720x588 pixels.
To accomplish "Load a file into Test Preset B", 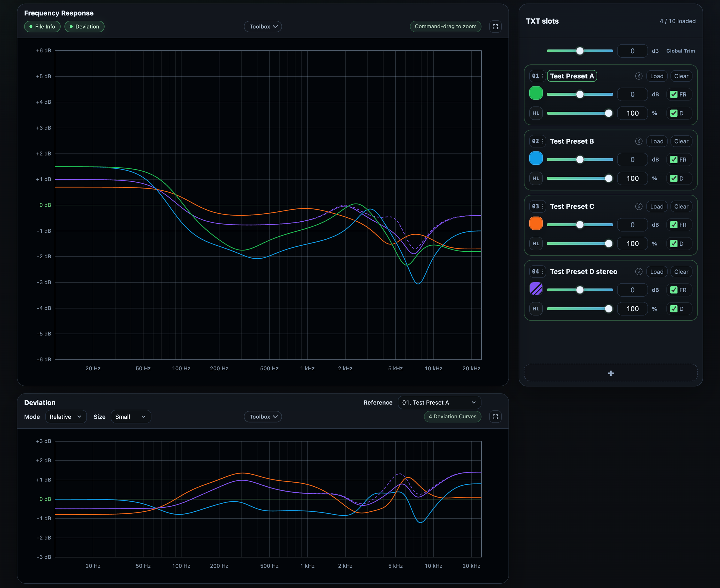I will pos(657,141).
